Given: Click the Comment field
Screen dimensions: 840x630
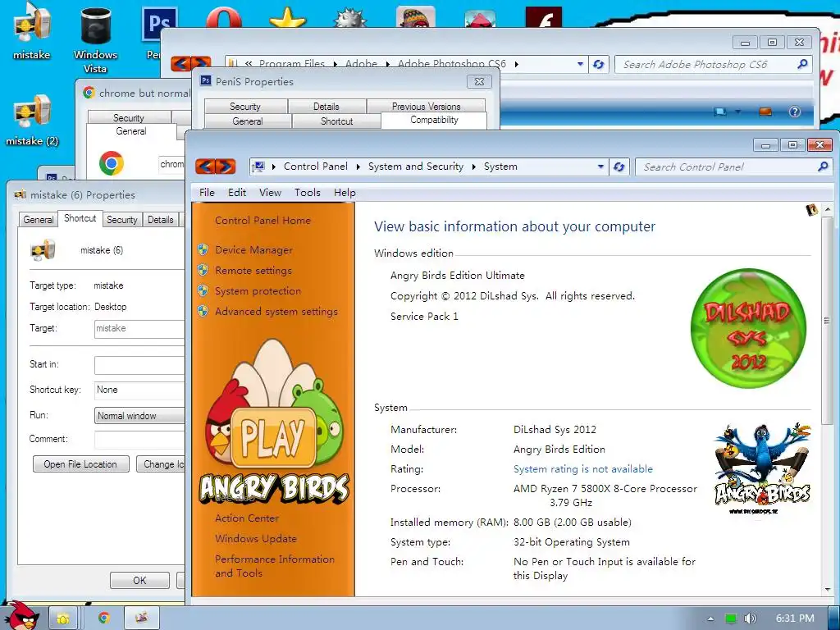Looking at the screenshot, I should [x=139, y=440].
